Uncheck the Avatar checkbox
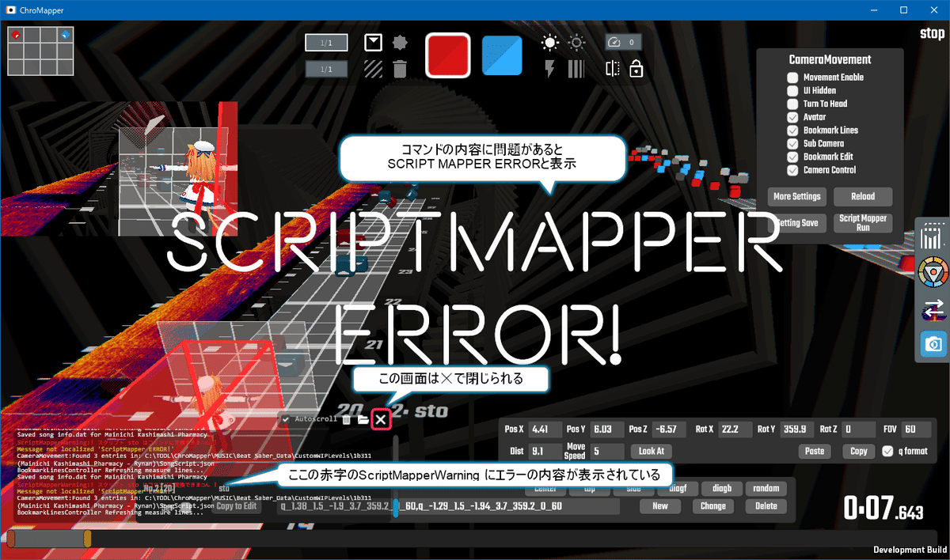This screenshot has height=560, width=950. coord(792,117)
